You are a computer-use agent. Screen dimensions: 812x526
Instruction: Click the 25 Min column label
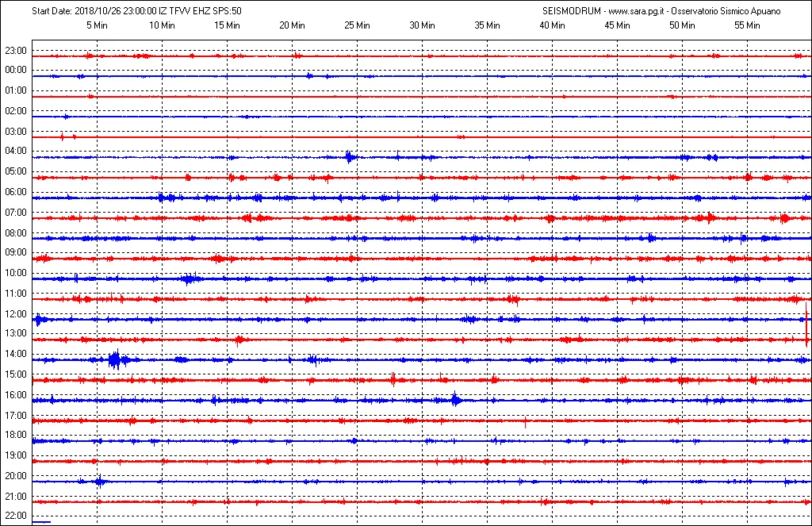coord(357,25)
